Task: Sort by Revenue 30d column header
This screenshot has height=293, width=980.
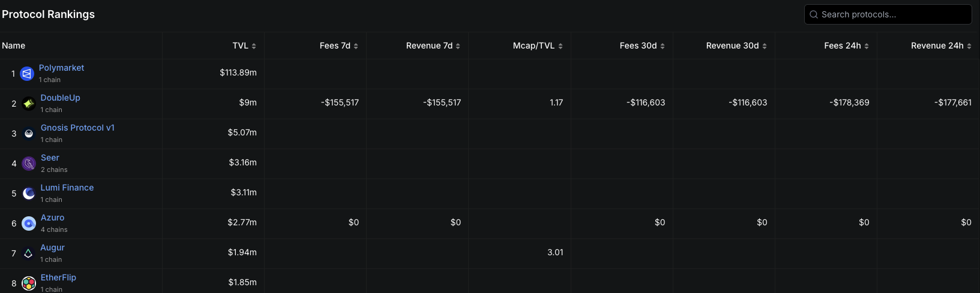Action: click(736, 46)
